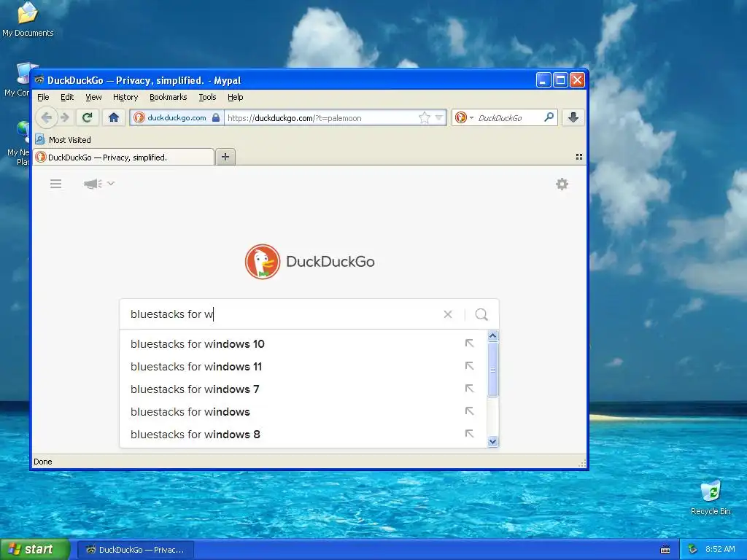
Task: Submit search with magnifying glass icon
Action: [481, 314]
